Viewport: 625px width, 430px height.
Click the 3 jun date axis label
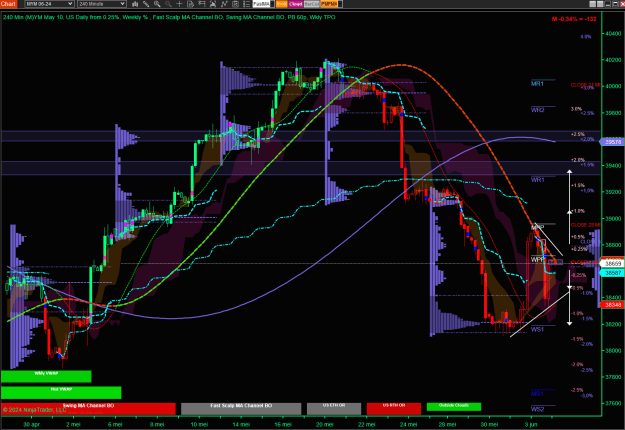(531, 424)
